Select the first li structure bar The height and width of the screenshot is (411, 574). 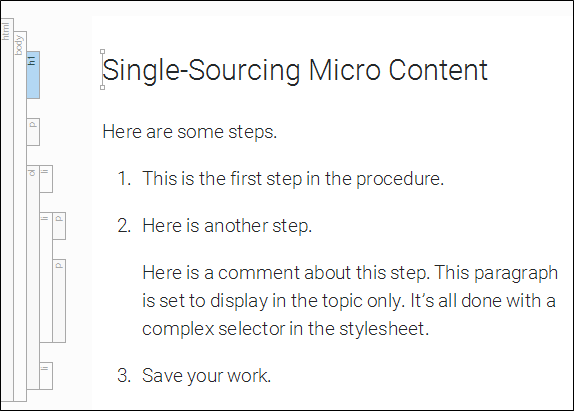(46, 179)
